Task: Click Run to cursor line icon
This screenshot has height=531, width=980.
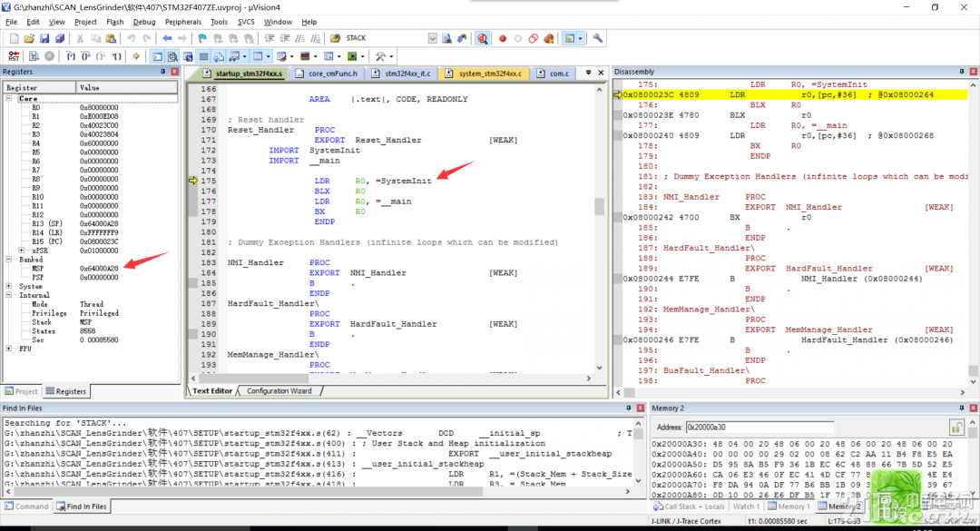Action: click(116, 56)
